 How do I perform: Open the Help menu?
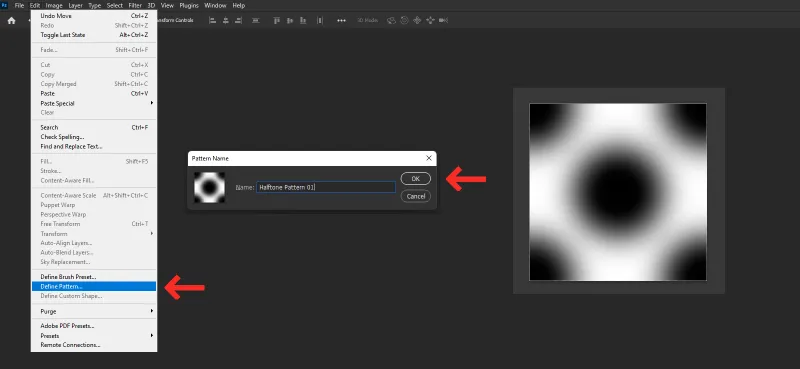(239, 6)
